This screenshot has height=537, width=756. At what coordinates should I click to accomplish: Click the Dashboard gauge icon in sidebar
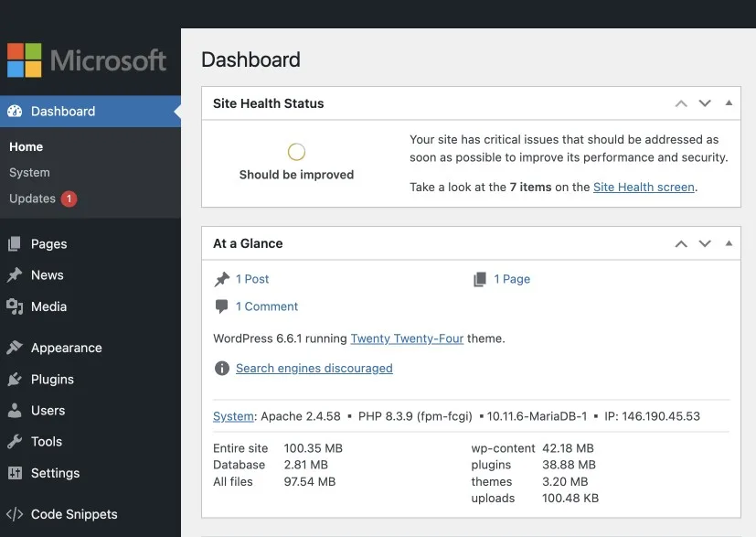click(15, 112)
